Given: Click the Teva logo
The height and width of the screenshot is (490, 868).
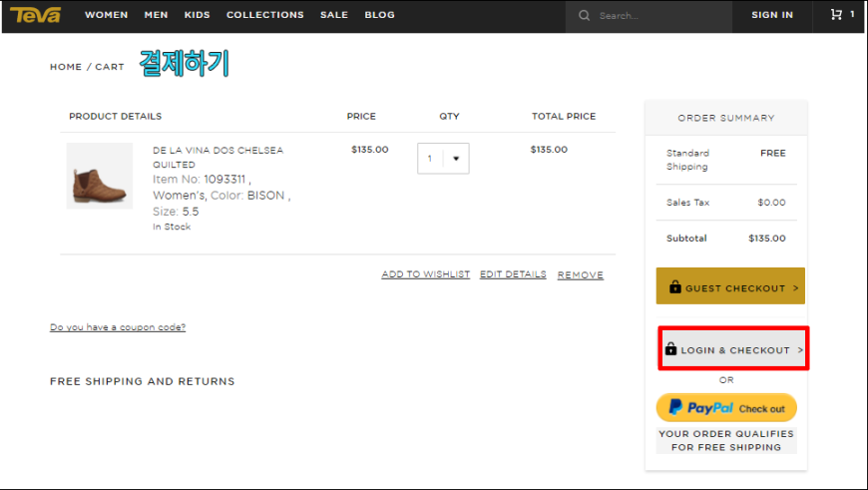Looking at the screenshot, I should click(x=36, y=15).
